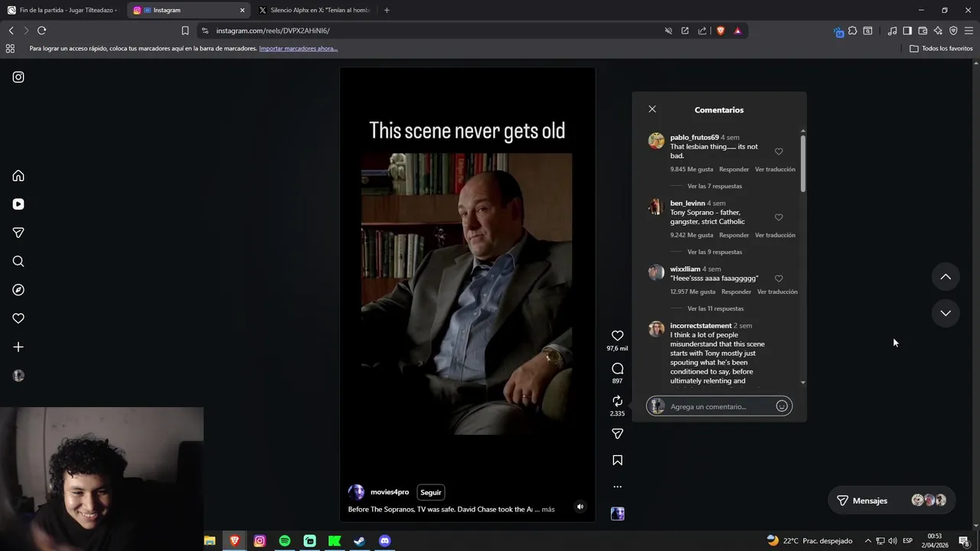The image size is (980, 551).
Task: Open the emoji picker in comment box
Action: tap(782, 406)
